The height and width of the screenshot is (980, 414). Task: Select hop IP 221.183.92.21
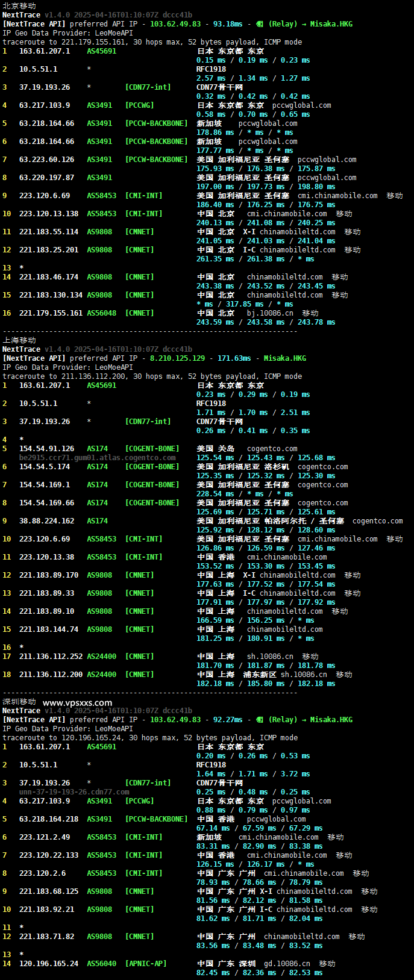pyautogui.click(x=47, y=910)
